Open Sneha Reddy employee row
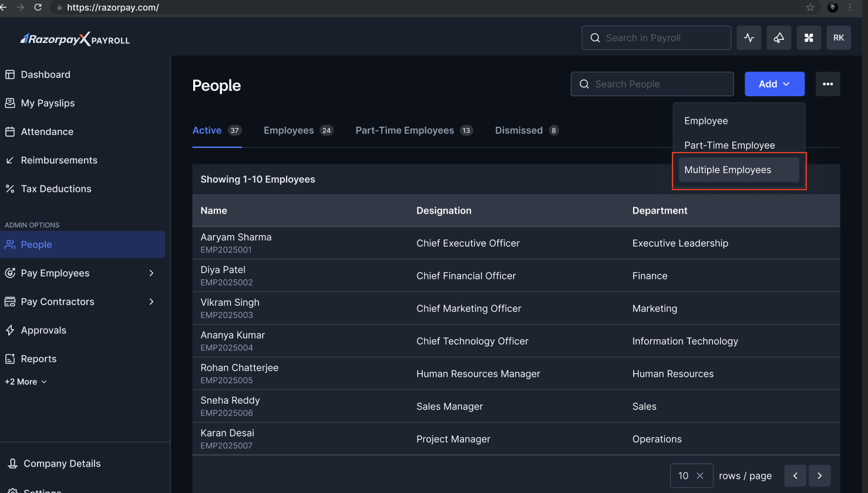The width and height of the screenshot is (868, 493). point(516,406)
